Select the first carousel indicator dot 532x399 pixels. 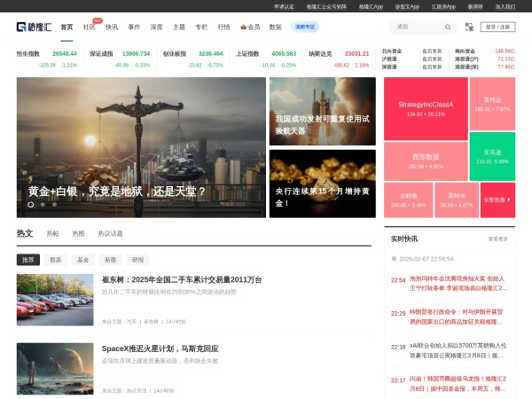30,205
